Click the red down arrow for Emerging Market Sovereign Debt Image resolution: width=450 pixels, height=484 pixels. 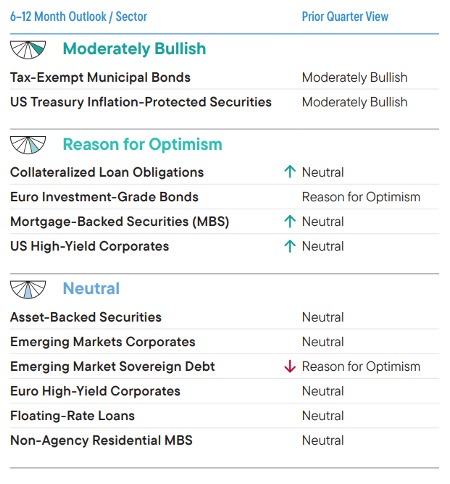pyautogui.click(x=290, y=366)
